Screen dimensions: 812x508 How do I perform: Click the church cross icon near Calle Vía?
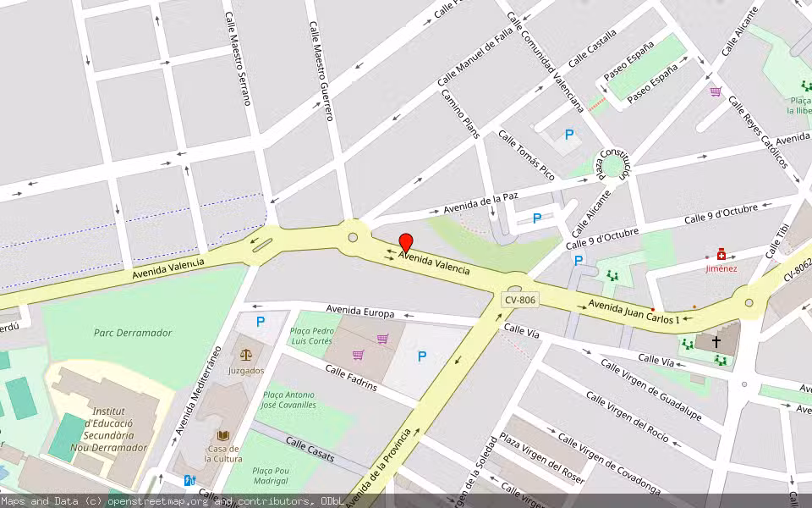coord(716,340)
